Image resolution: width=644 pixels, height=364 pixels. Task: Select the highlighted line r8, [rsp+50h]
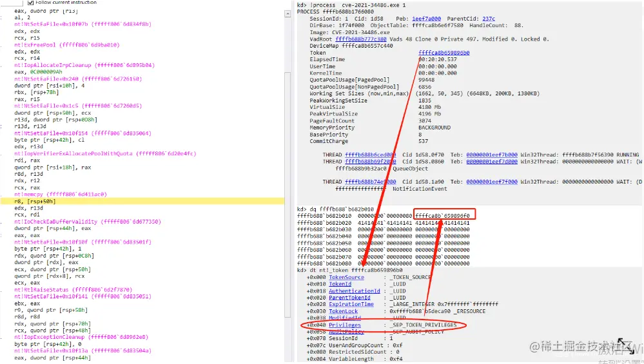click(142, 201)
